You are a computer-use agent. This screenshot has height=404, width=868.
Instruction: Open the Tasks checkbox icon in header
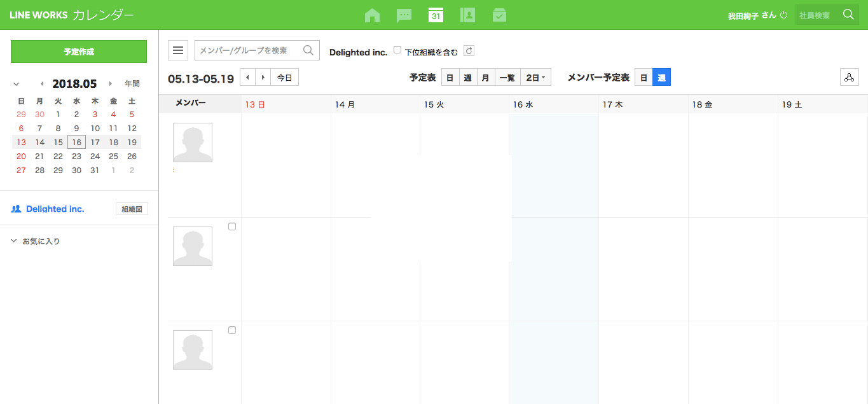499,15
